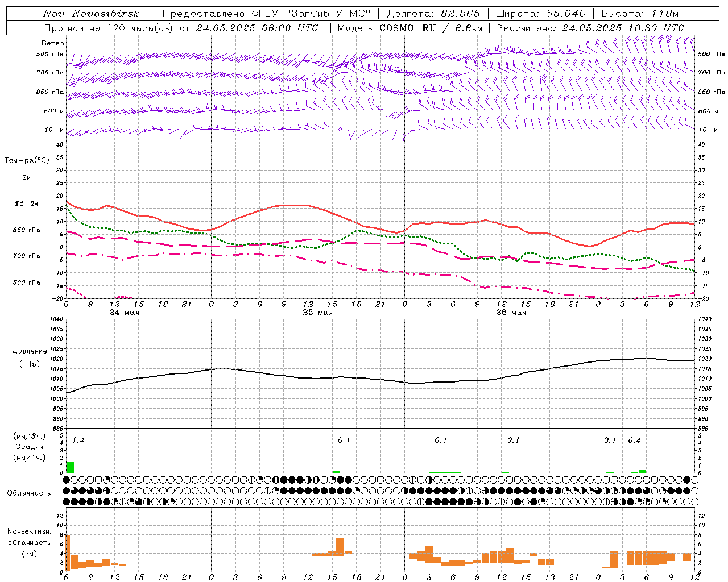Click the 'Прогноз на 120 часа(ов)' forecast header
The height and width of the screenshot is (582, 728).
tap(109, 28)
